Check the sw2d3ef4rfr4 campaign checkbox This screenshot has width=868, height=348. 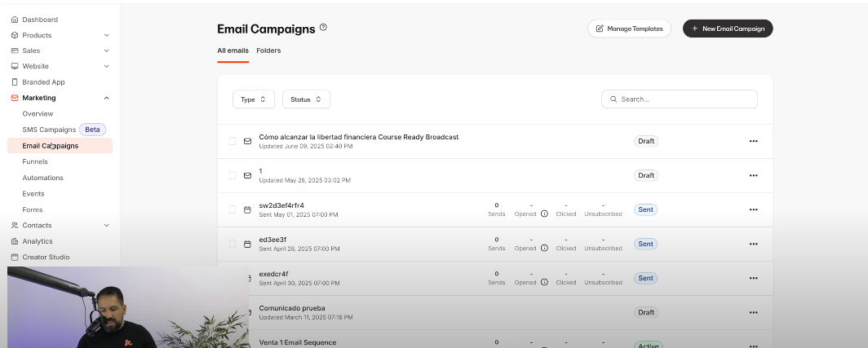click(x=232, y=209)
